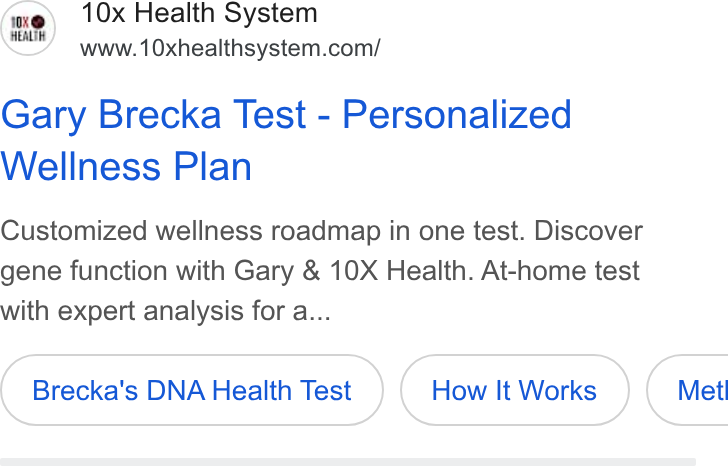The image size is (728, 466).
Task: Click the word Personalized in the blue headline
Action: pos(457,115)
